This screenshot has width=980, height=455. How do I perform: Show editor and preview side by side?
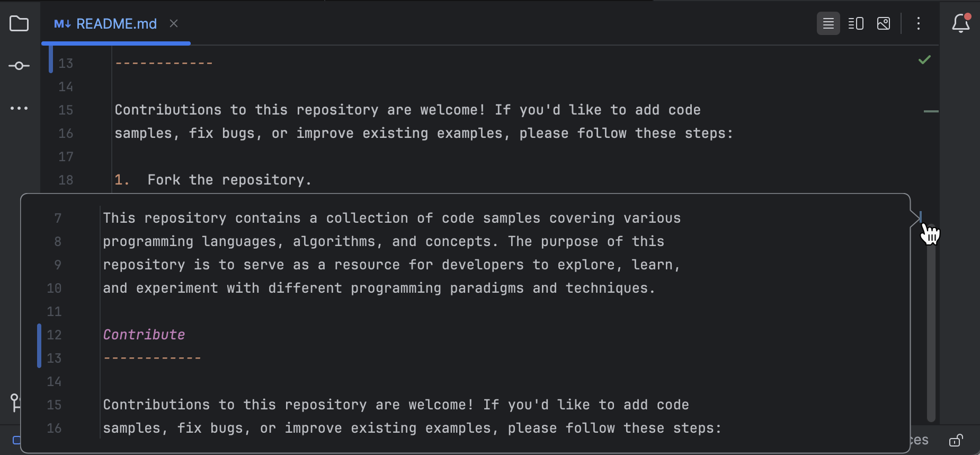pos(855,23)
